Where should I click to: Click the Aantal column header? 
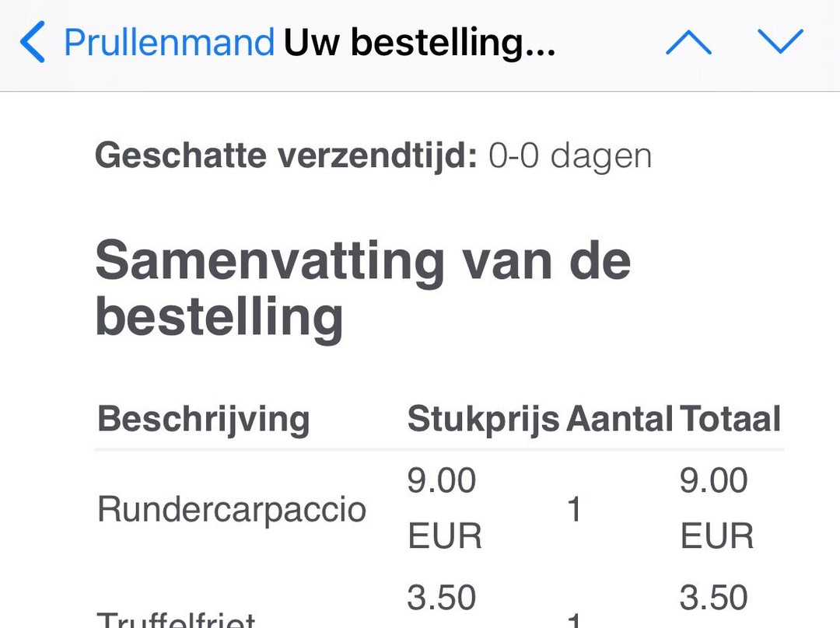[x=619, y=420]
